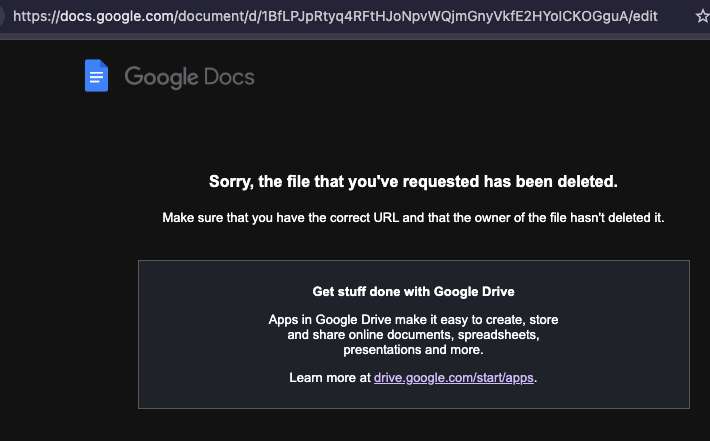Open the drive.google.com/start/apps link
The width and height of the screenshot is (710, 441).
click(x=454, y=377)
